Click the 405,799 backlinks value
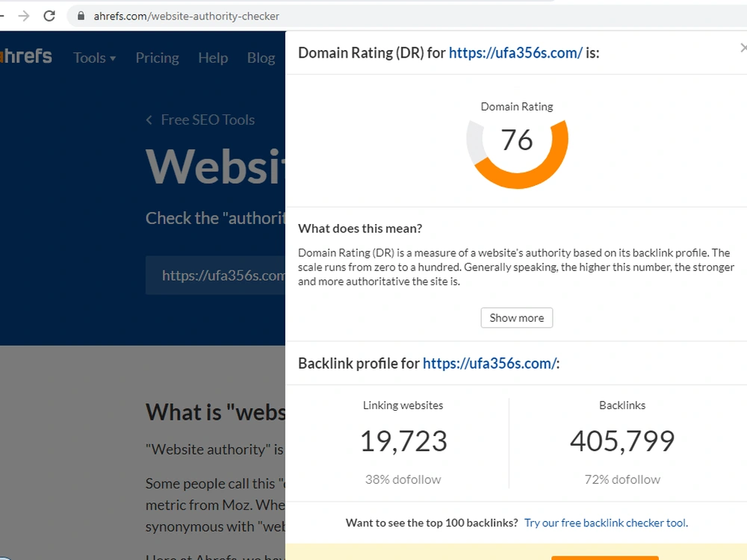 (x=622, y=441)
